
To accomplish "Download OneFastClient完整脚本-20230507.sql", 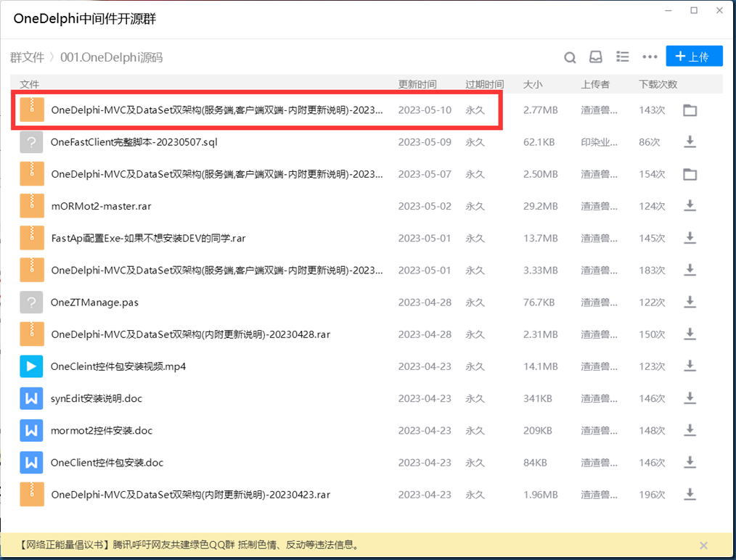I will pyautogui.click(x=690, y=141).
